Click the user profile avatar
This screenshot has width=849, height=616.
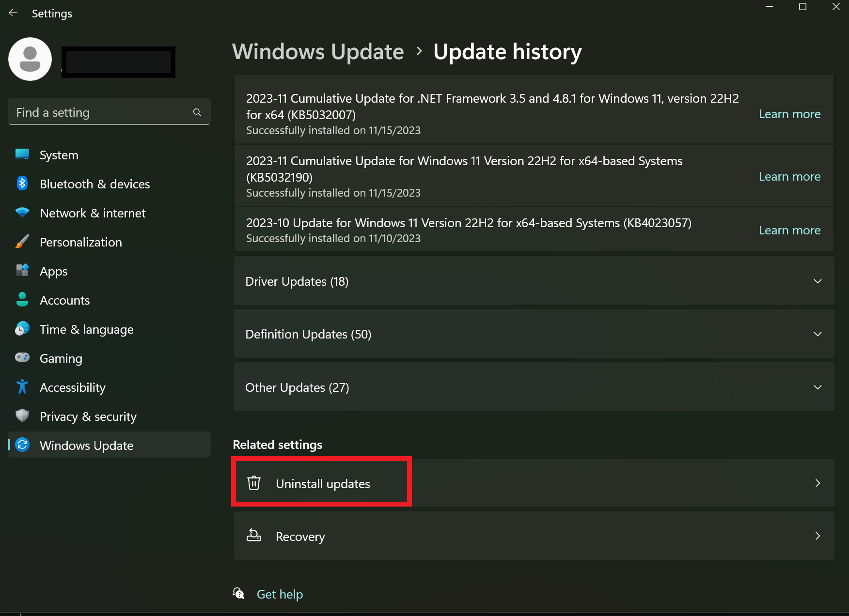(x=30, y=59)
